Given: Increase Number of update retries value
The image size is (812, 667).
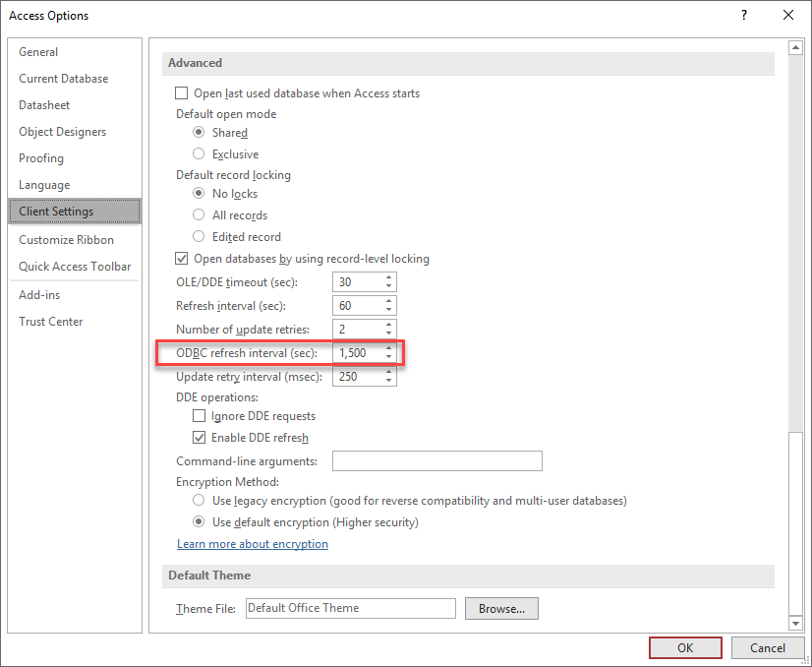Looking at the screenshot, I should click(x=388, y=325).
